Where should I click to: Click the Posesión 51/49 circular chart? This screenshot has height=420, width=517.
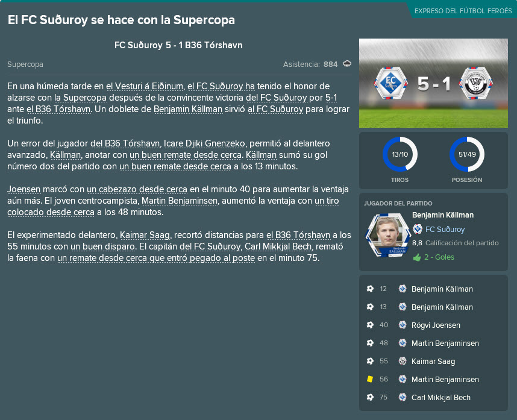point(467,154)
